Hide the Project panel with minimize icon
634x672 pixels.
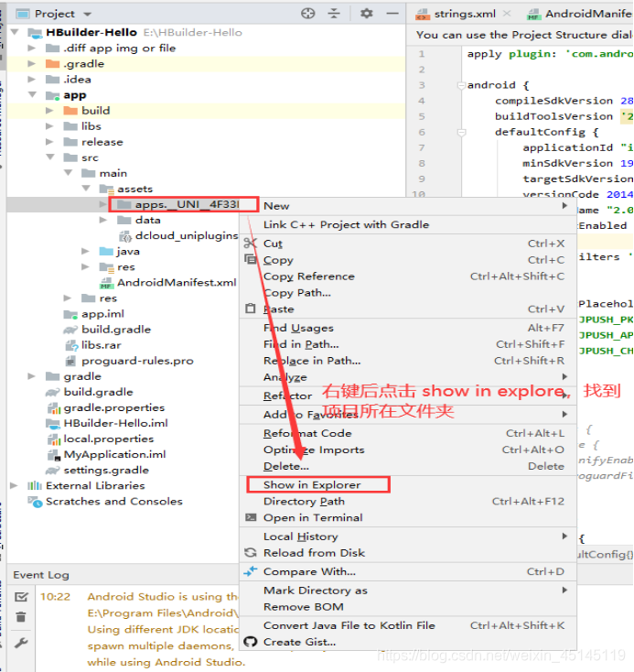click(x=392, y=14)
